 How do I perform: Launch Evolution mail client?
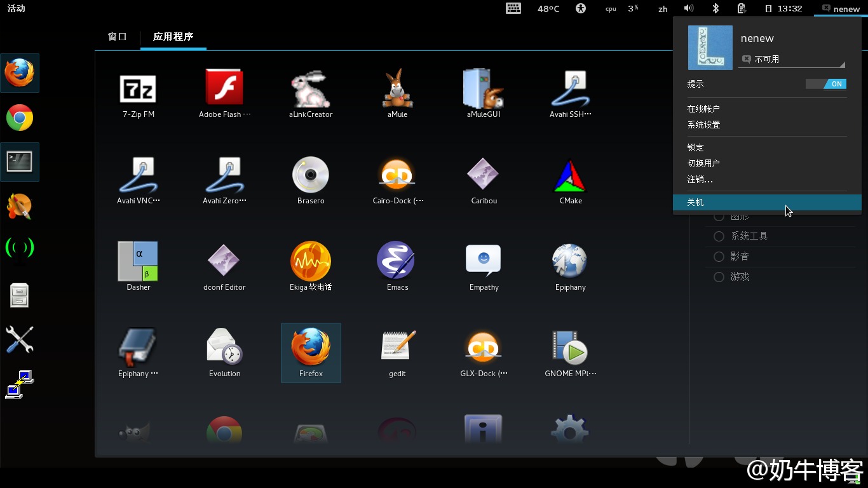click(x=224, y=347)
